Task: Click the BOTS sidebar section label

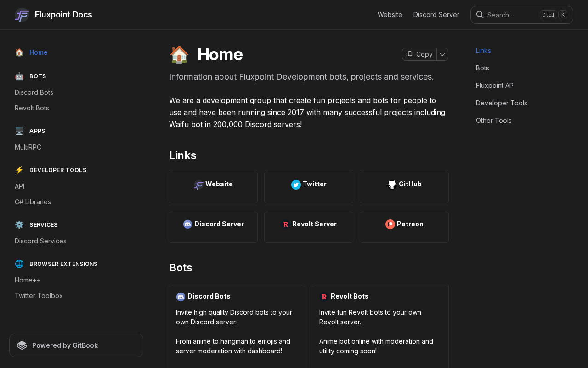Action: point(38,76)
